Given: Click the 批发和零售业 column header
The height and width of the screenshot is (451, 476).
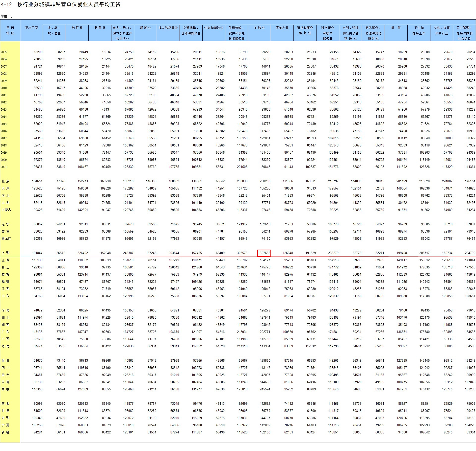Looking at the screenshot, I should click(168, 28).
